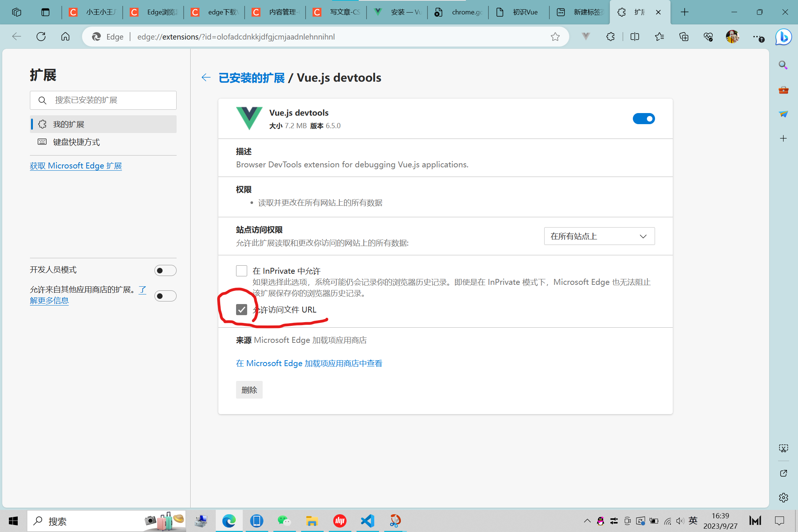798x532 pixels.
Task: Open 了解更多信息 link
Action: coord(49,300)
